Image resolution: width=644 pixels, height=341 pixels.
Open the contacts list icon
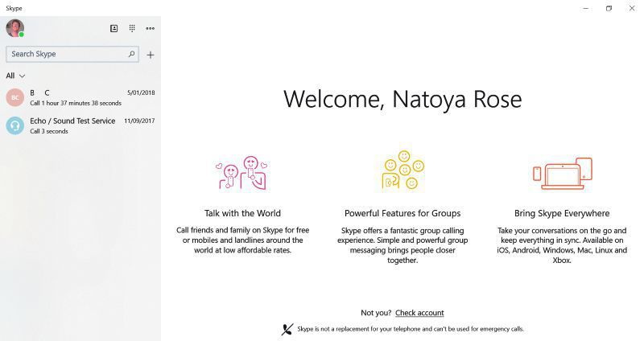[114, 28]
